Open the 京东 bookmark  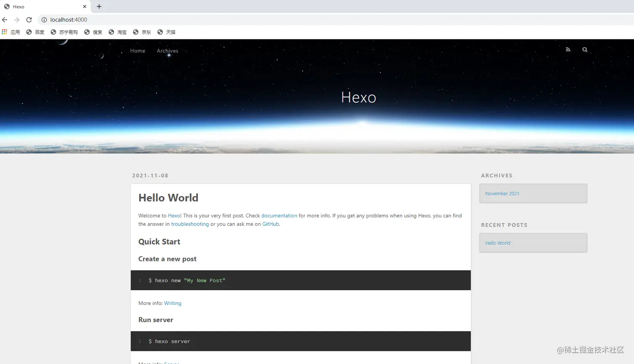142,32
